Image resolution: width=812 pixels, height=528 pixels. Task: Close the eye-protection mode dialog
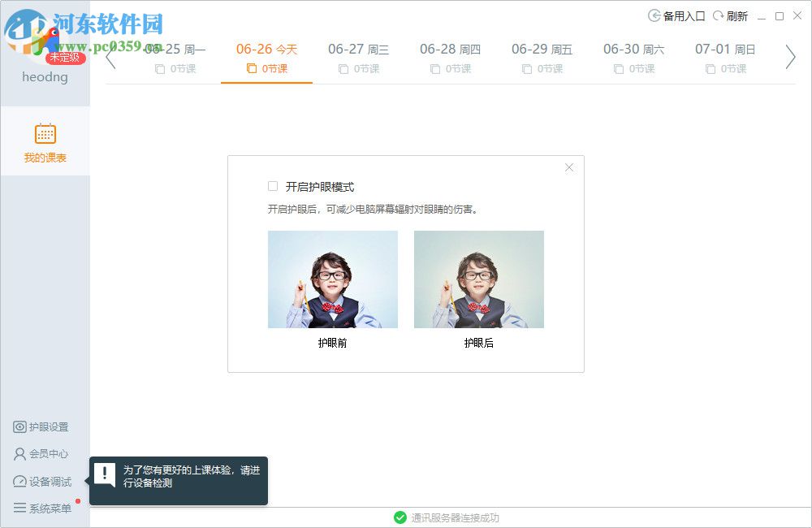(x=569, y=167)
